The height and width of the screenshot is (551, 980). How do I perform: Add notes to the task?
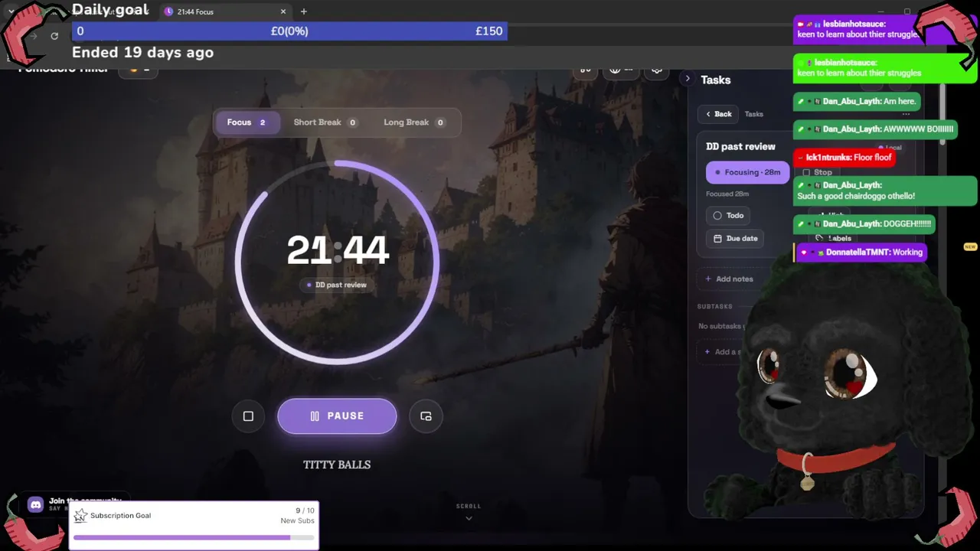[x=729, y=279]
